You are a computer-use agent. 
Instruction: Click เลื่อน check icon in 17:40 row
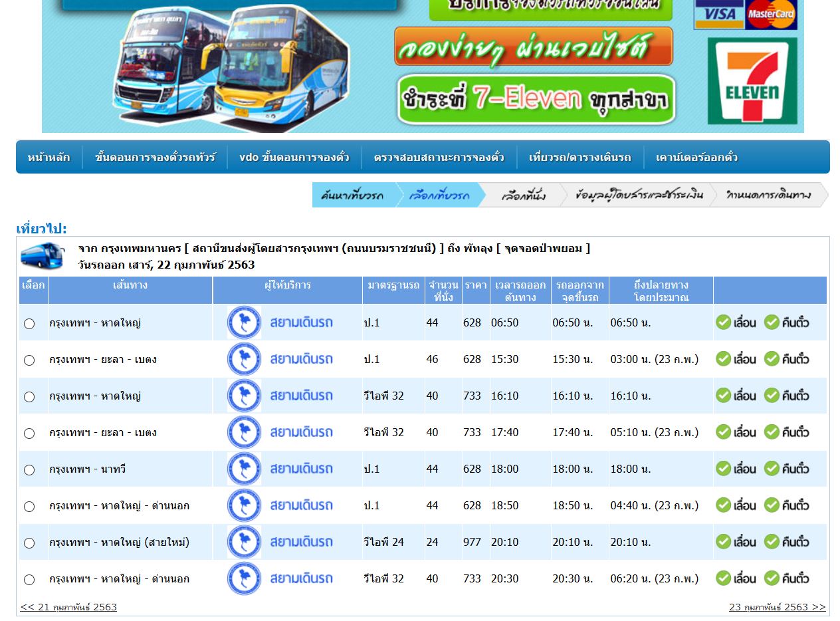tap(723, 432)
